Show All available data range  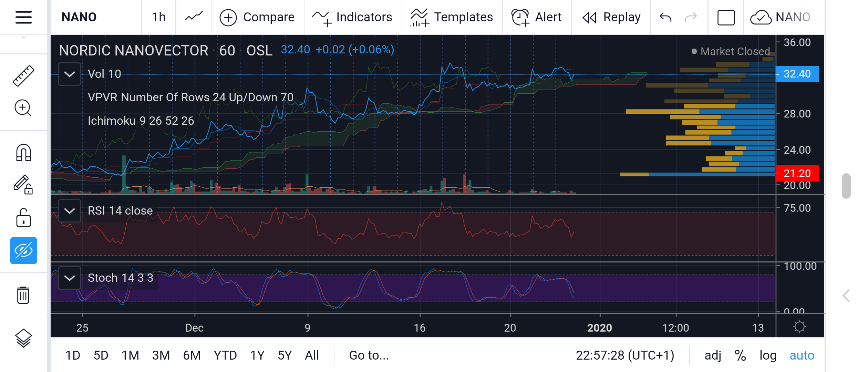pos(312,355)
